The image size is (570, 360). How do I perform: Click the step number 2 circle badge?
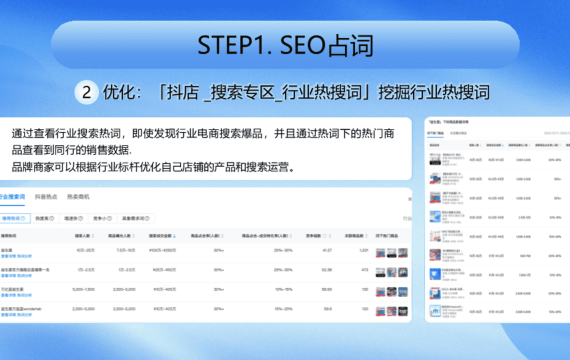[87, 92]
